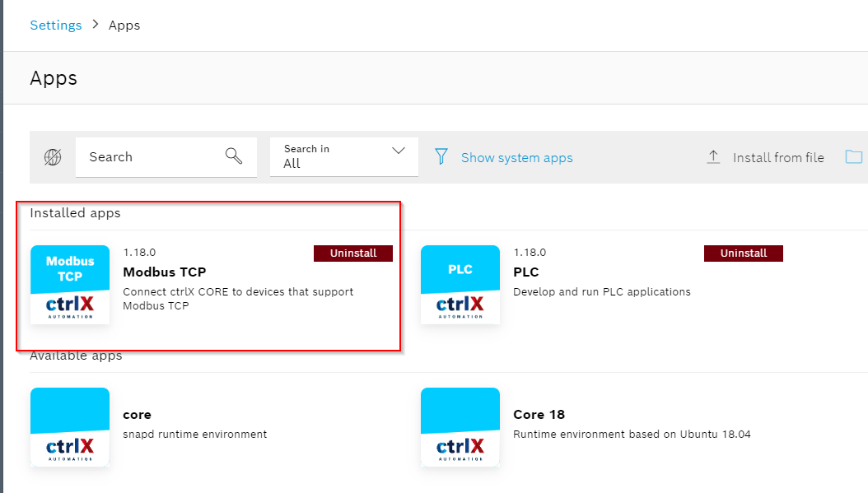Screen dimensions: 868x493
Task: Click the upload arrow icon
Action: point(713,157)
